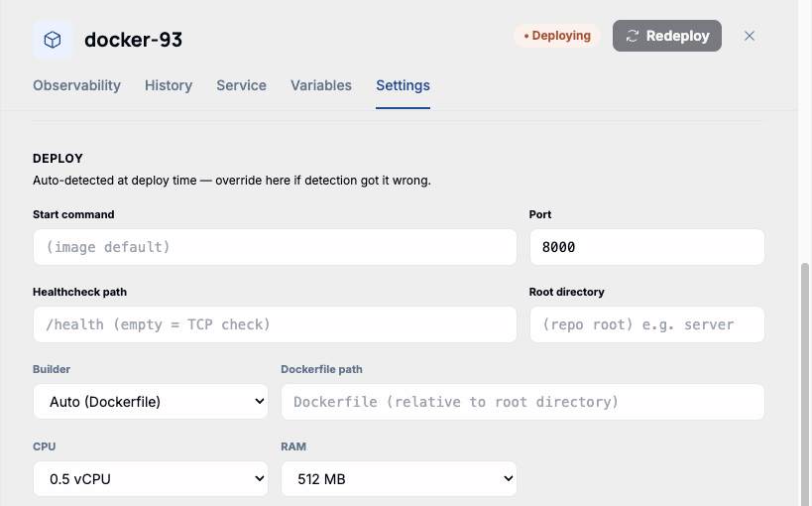Click the Redeploy button
This screenshot has width=812, height=506.
(667, 36)
